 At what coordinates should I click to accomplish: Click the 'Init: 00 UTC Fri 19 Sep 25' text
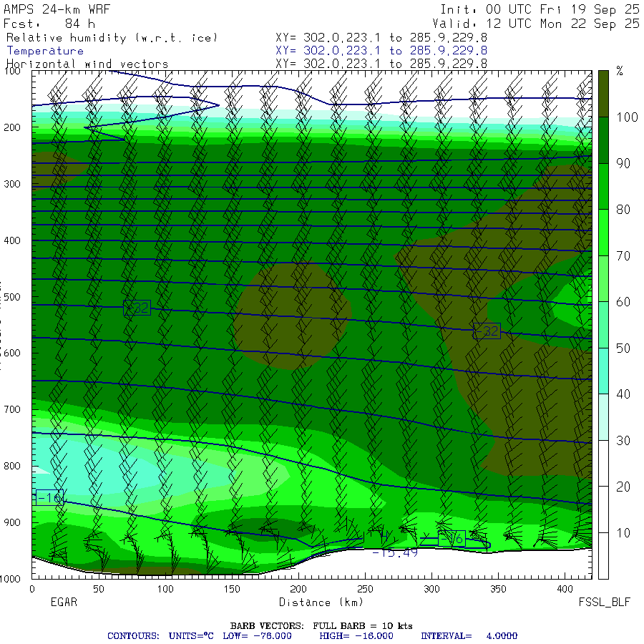[540, 9]
